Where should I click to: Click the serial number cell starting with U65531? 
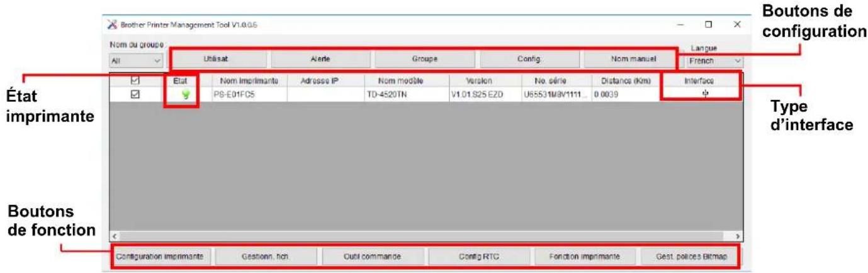click(x=556, y=95)
